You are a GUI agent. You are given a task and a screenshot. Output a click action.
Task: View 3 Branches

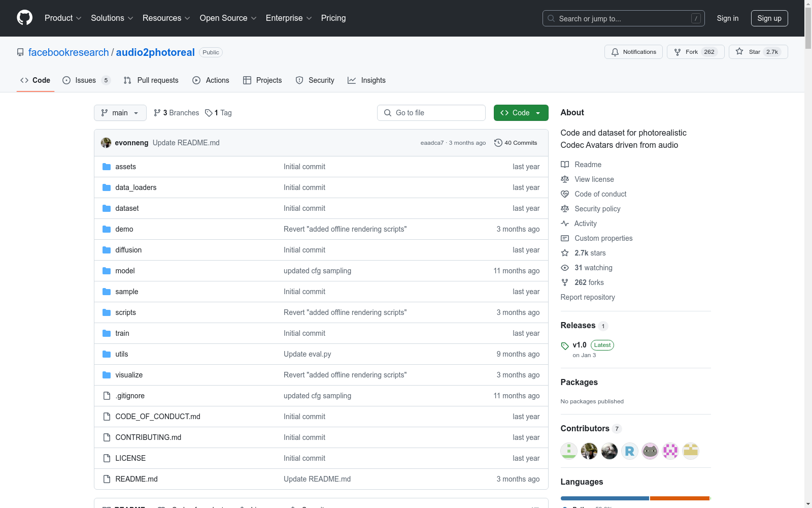pos(176,113)
